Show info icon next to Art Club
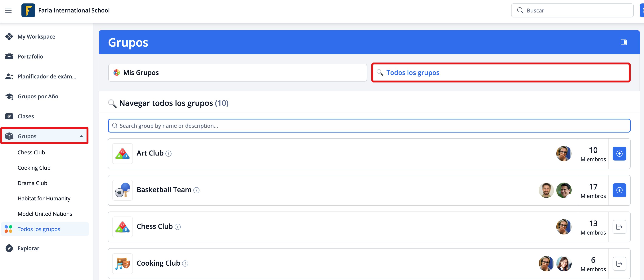This screenshot has height=280, width=644. (168, 154)
